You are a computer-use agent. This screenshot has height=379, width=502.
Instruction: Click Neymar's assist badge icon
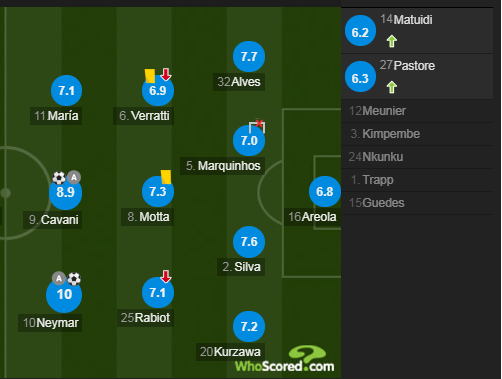click(59, 278)
